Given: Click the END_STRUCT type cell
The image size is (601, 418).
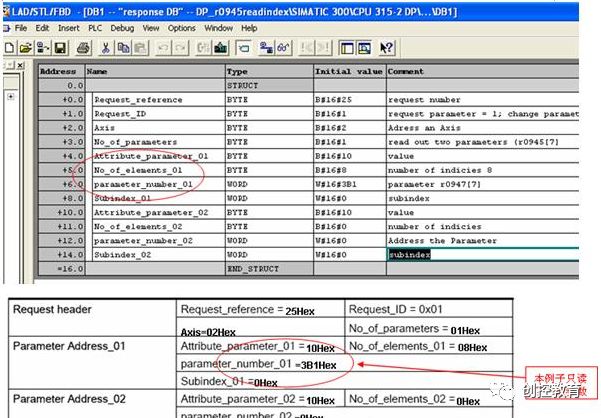Looking at the screenshot, I should point(269,269).
